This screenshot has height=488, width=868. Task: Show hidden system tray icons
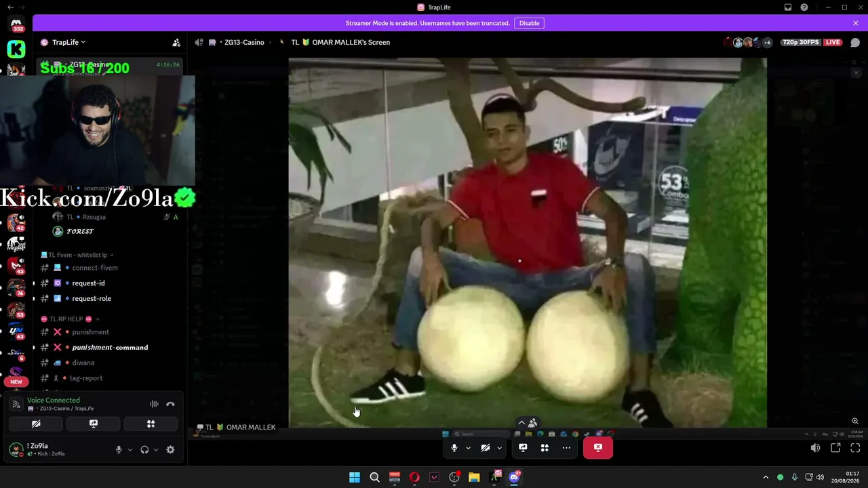[x=766, y=477]
